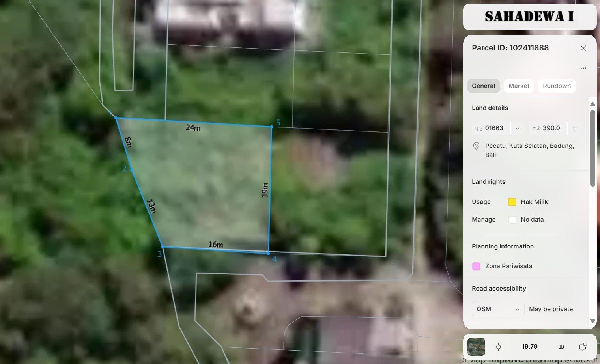Click the Improve this map link
The height and width of the screenshot is (364, 600).
click(x=526, y=360)
